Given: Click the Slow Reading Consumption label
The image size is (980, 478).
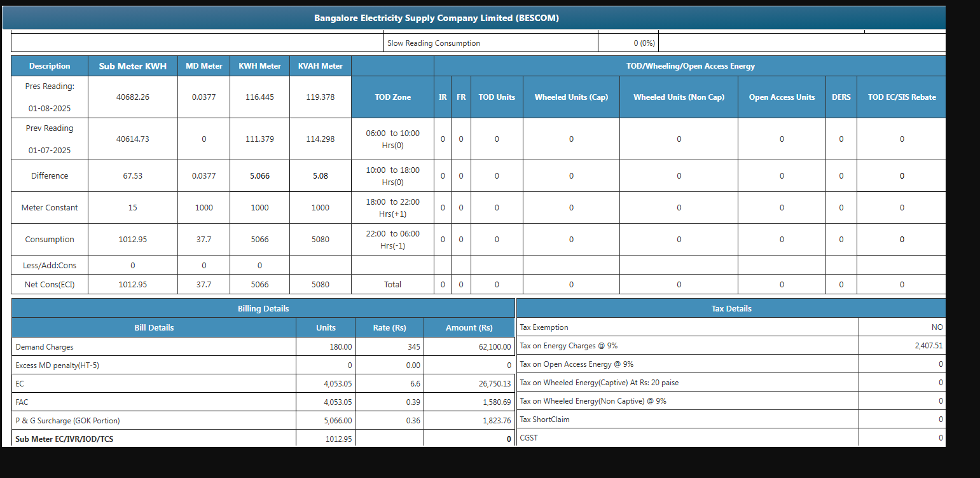Looking at the screenshot, I should [x=433, y=43].
